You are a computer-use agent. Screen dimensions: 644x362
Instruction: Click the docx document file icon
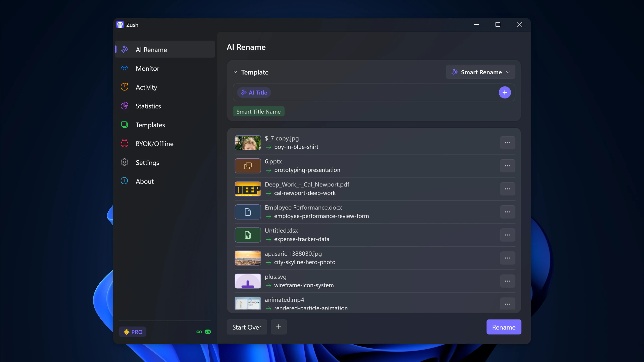[248, 212]
